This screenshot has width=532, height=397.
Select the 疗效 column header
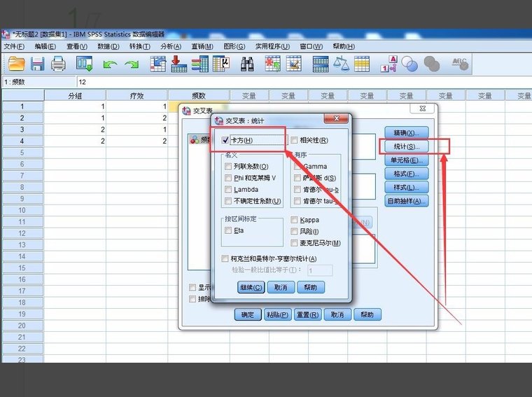coord(136,96)
